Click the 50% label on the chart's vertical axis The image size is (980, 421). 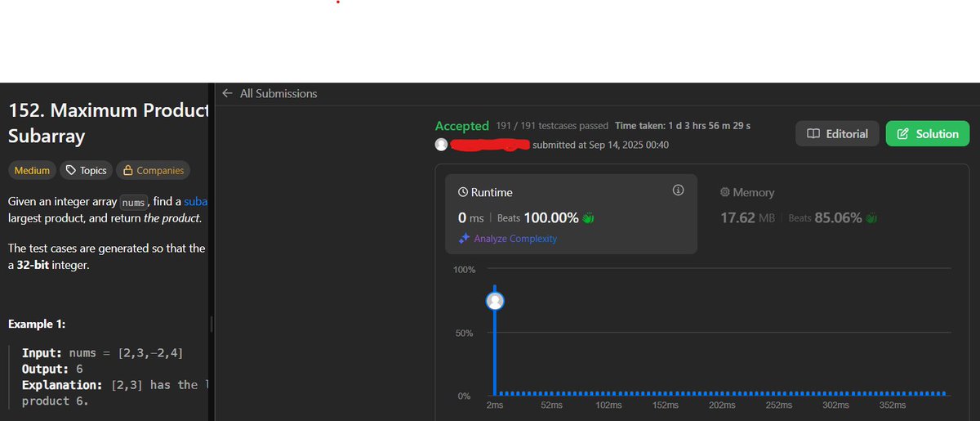pyautogui.click(x=463, y=334)
